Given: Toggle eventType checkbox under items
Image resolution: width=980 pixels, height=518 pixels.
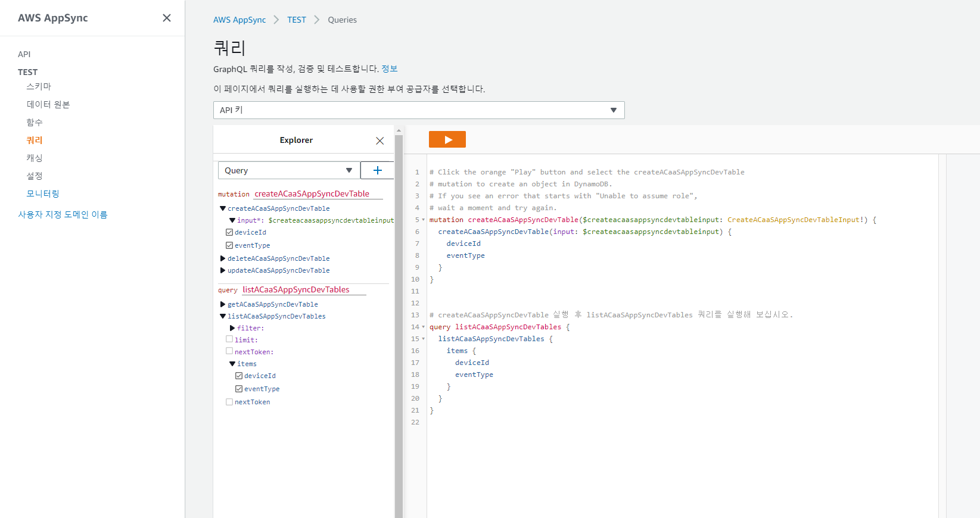Looking at the screenshot, I should click(x=239, y=389).
